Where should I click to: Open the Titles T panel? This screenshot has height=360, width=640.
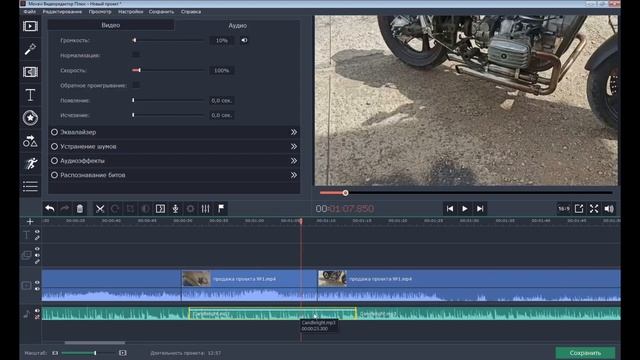[x=30, y=95]
